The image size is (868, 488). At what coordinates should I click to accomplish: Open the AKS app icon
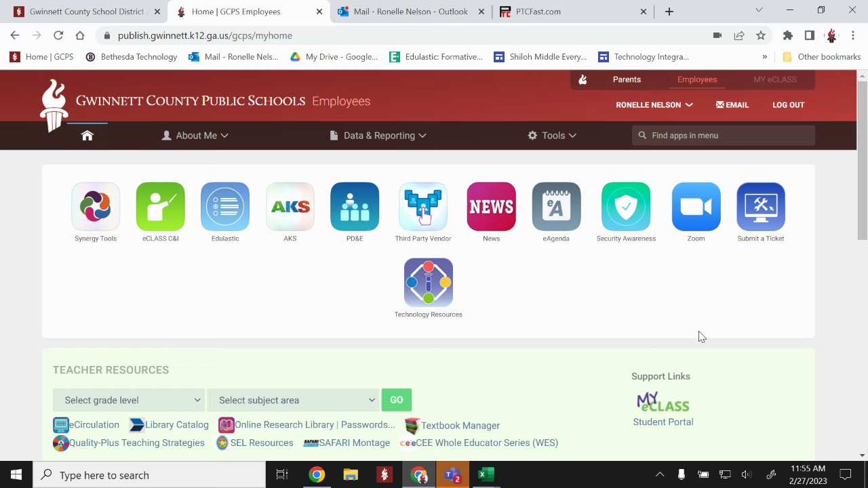tap(290, 207)
